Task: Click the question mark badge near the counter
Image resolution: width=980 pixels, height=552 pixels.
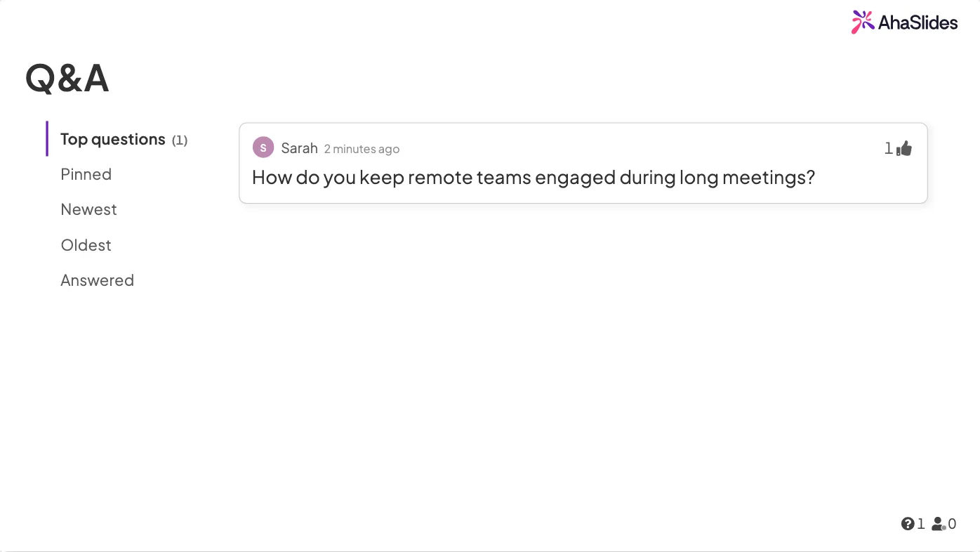Action: pyautogui.click(x=907, y=523)
